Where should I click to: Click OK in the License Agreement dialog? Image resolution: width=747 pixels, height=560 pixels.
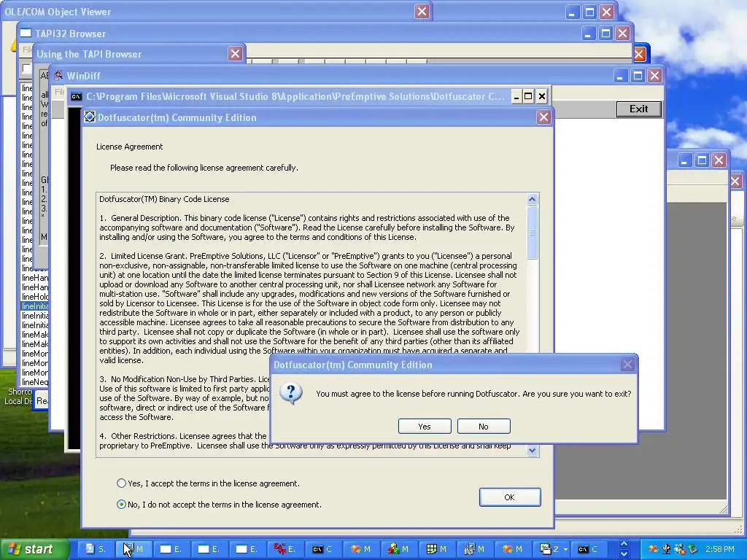click(510, 497)
